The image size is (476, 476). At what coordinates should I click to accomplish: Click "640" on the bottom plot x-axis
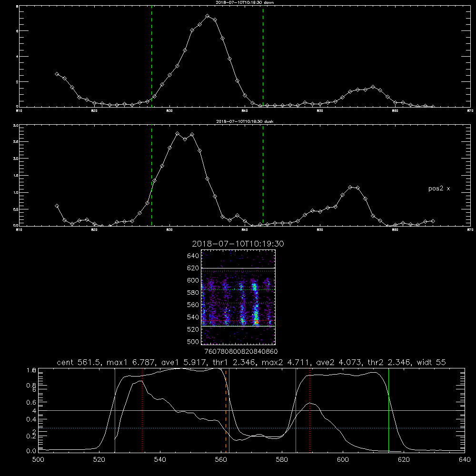465,460
